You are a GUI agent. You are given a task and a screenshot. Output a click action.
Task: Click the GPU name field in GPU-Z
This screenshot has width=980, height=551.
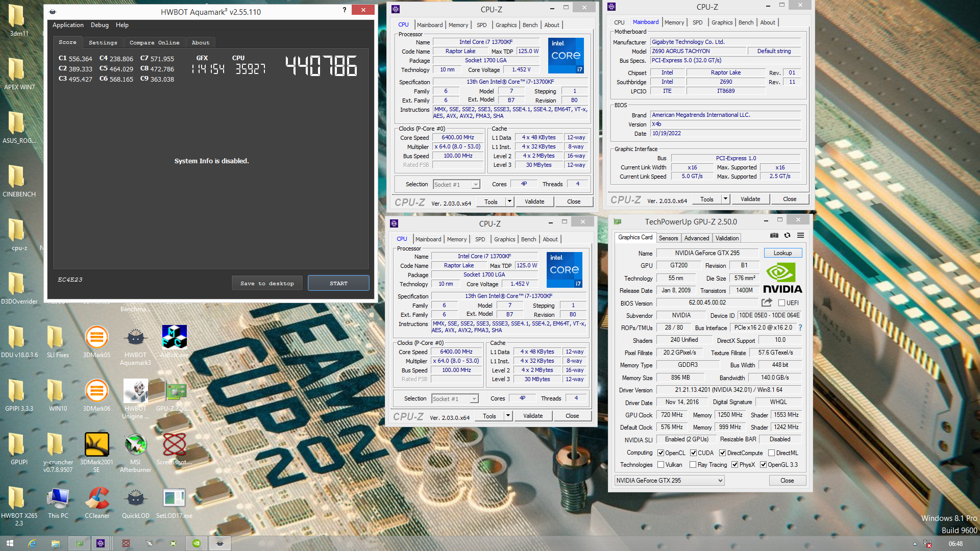click(707, 253)
